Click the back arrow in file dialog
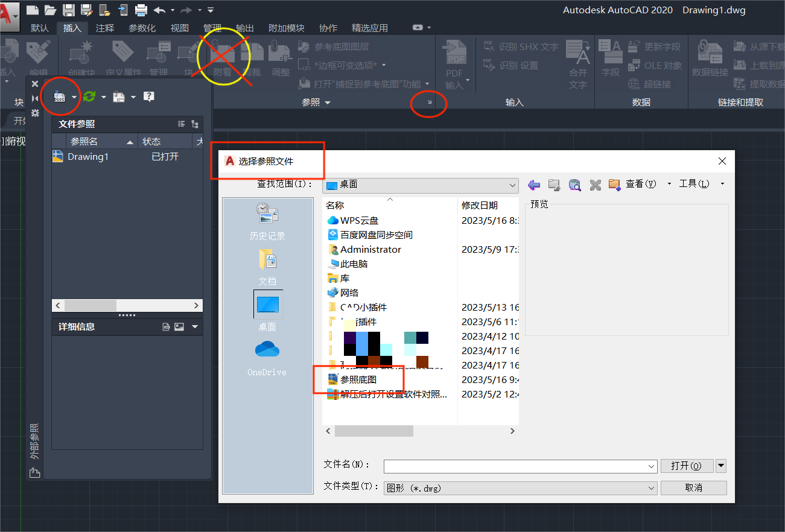Image resolution: width=785 pixels, height=532 pixels. [533, 185]
